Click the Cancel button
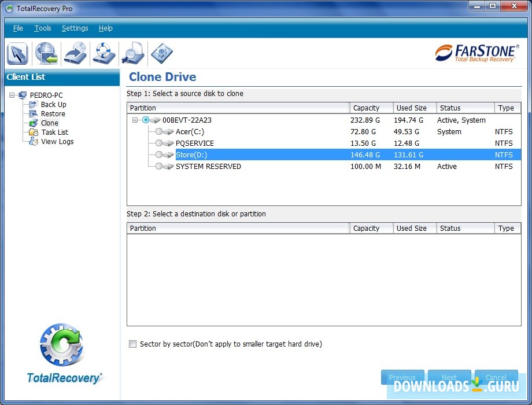Image resolution: width=532 pixels, height=405 pixels. click(496, 377)
